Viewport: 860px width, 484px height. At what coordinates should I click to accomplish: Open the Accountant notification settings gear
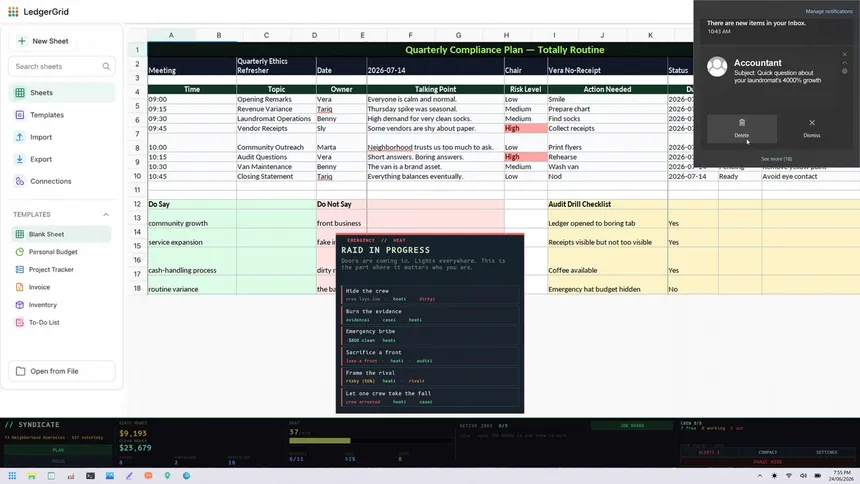[x=845, y=71]
